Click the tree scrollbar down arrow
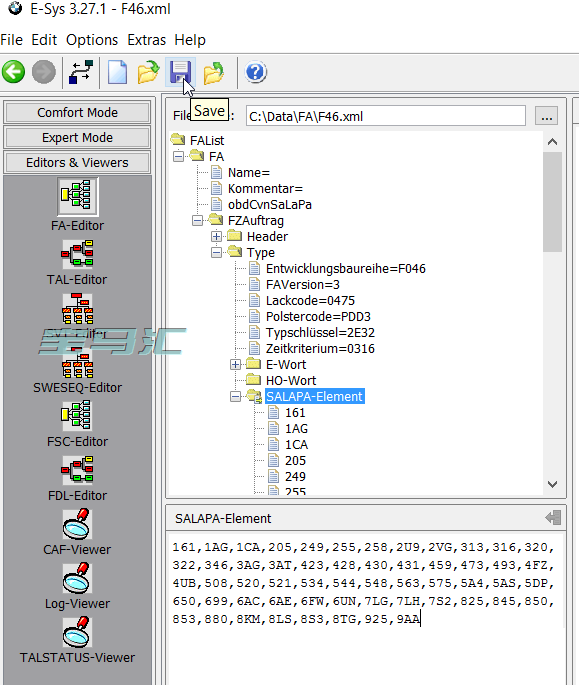The height and width of the screenshot is (685, 579). click(552, 484)
